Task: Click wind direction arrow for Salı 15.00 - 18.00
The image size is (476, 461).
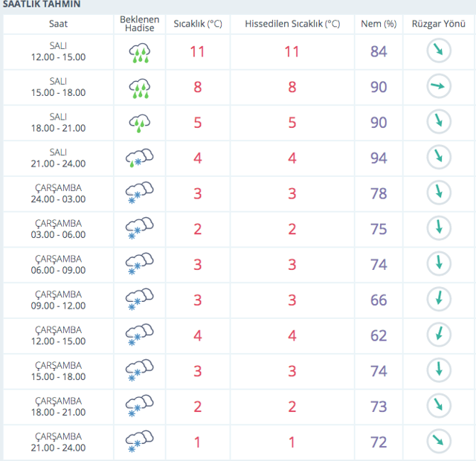Action: (439, 87)
